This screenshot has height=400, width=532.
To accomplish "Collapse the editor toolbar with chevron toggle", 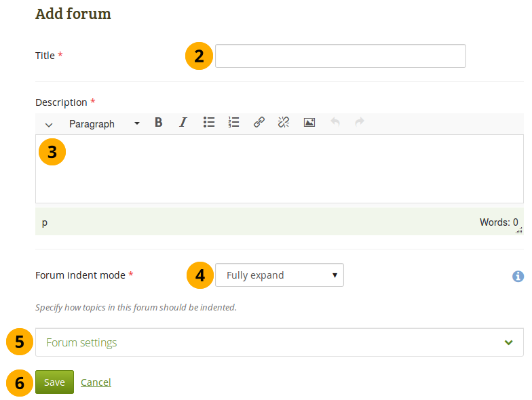I will tap(49, 124).
